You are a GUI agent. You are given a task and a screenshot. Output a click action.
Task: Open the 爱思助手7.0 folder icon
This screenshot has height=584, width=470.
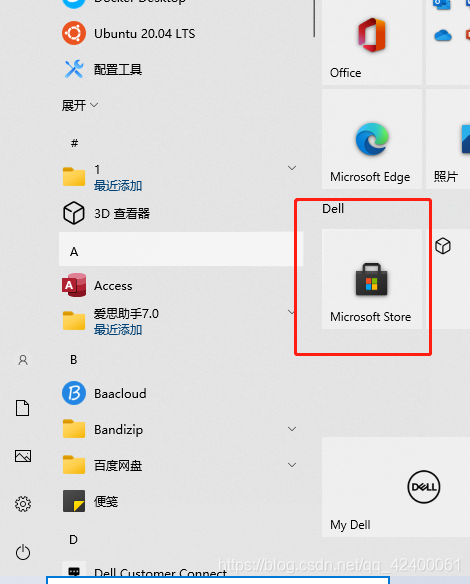point(74,320)
